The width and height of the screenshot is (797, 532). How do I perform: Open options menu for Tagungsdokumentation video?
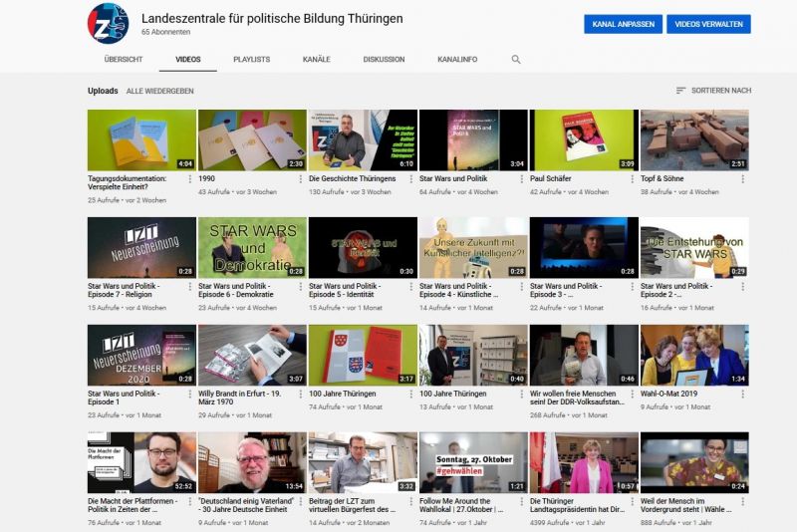point(190,179)
